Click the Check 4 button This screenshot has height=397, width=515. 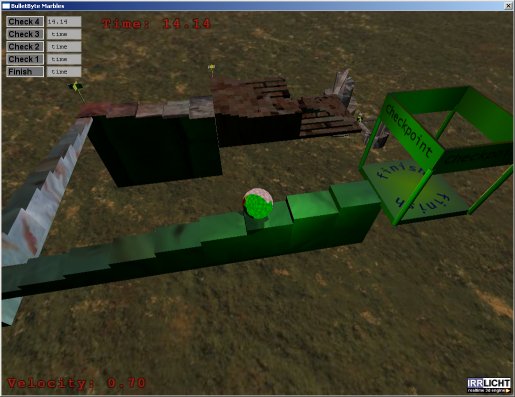coord(25,22)
